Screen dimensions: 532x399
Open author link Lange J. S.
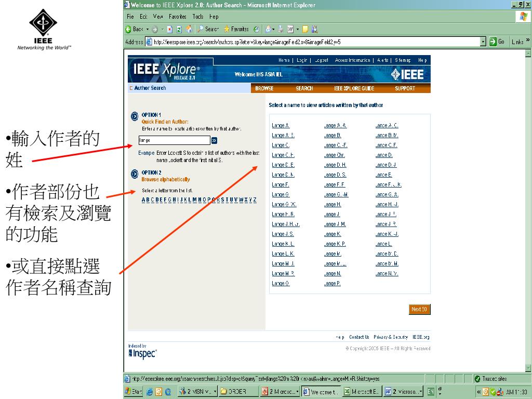(283, 234)
